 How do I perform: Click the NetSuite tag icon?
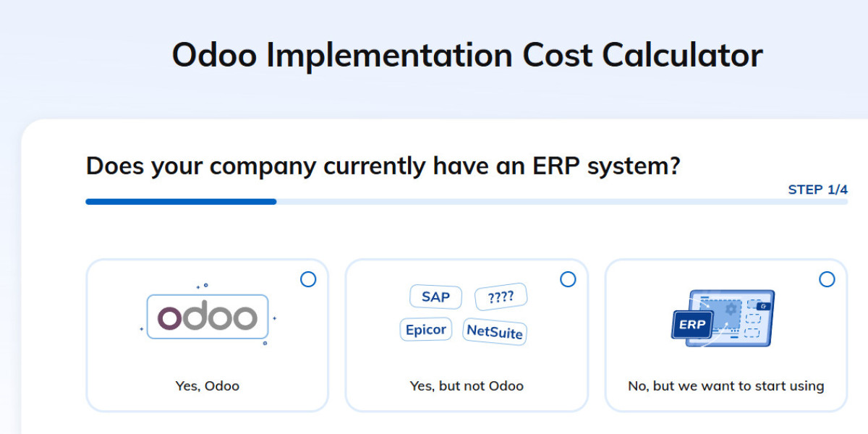(495, 331)
